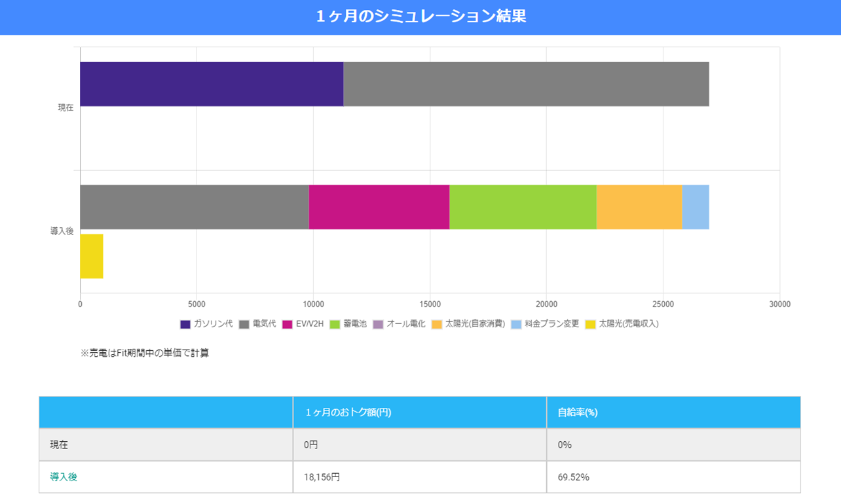Click the light blue plan-change bar segment
The width and height of the screenshot is (841, 504).
tap(696, 207)
